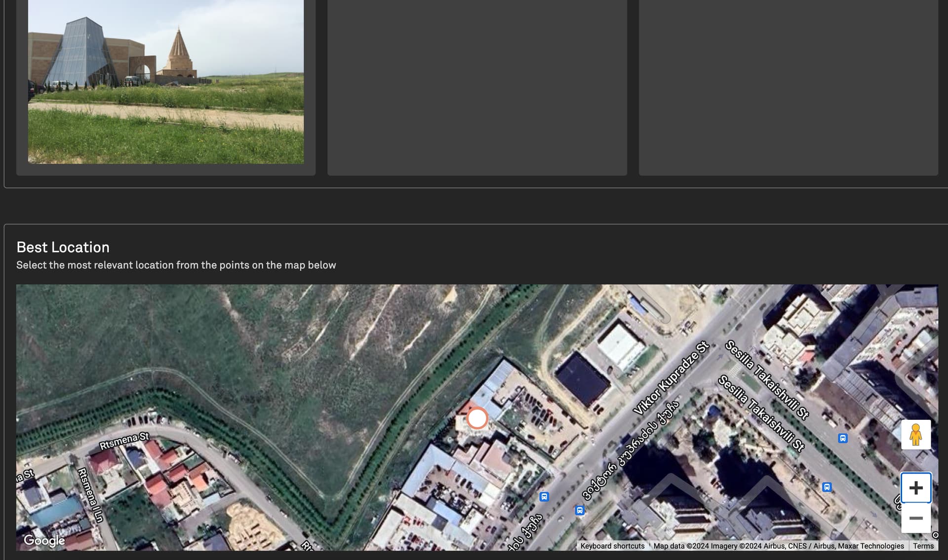Click the Rtsmena St street label

124,441
